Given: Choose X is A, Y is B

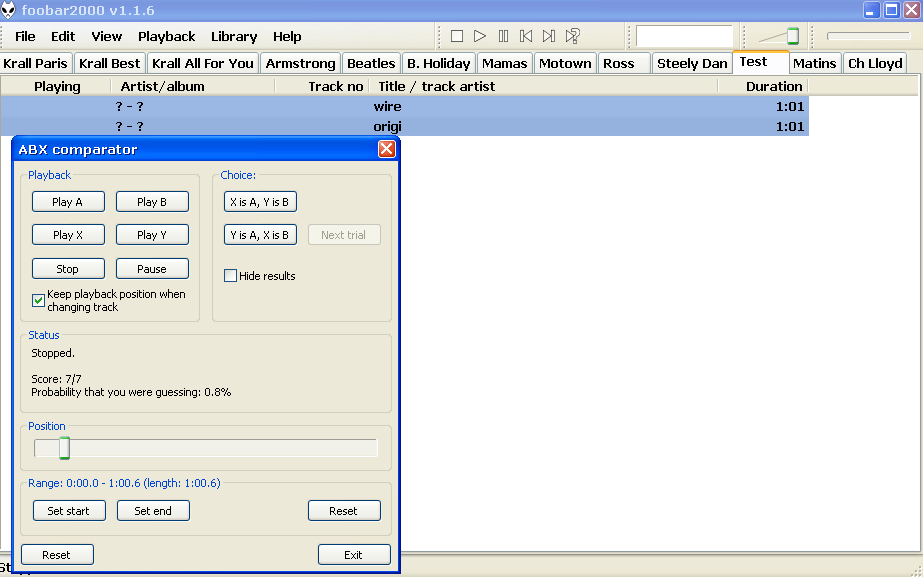Looking at the screenshot, I should point(260,201).
